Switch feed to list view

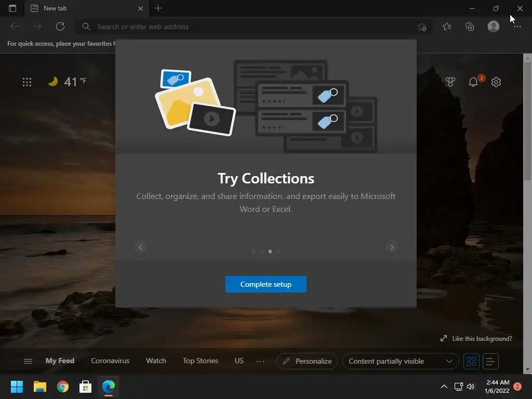(x=490, y=362)
